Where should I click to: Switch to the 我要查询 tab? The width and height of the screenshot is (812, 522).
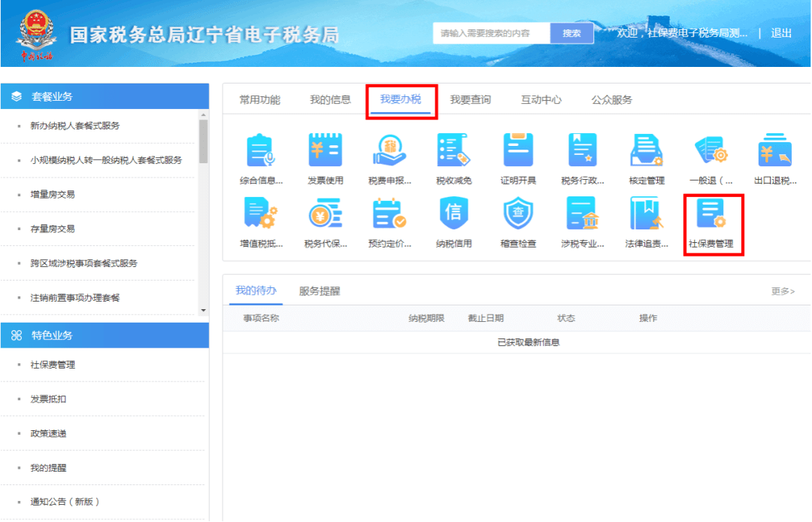point(470,99)
